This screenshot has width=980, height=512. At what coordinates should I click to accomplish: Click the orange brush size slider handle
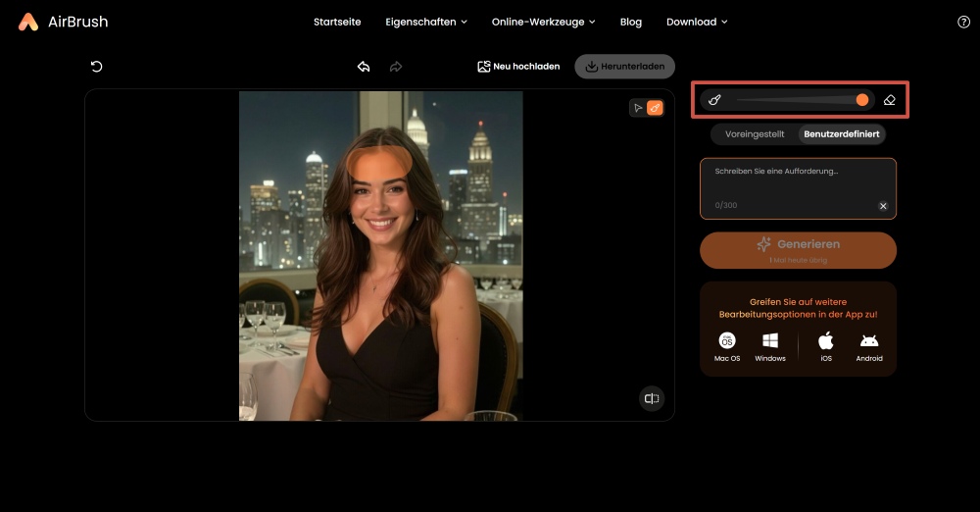pyautogui.click(x=862, y=100)
